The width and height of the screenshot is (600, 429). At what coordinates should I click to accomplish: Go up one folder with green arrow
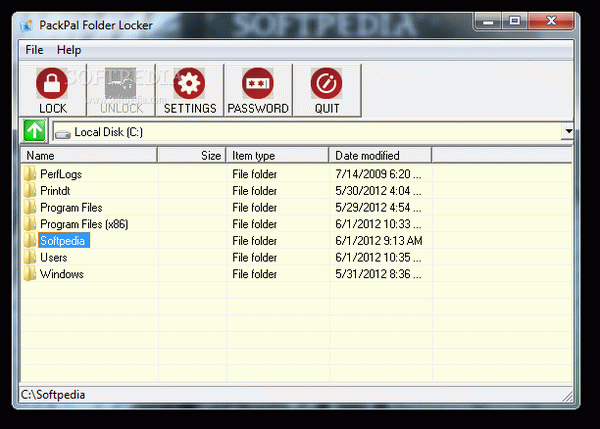click(34, 130)
